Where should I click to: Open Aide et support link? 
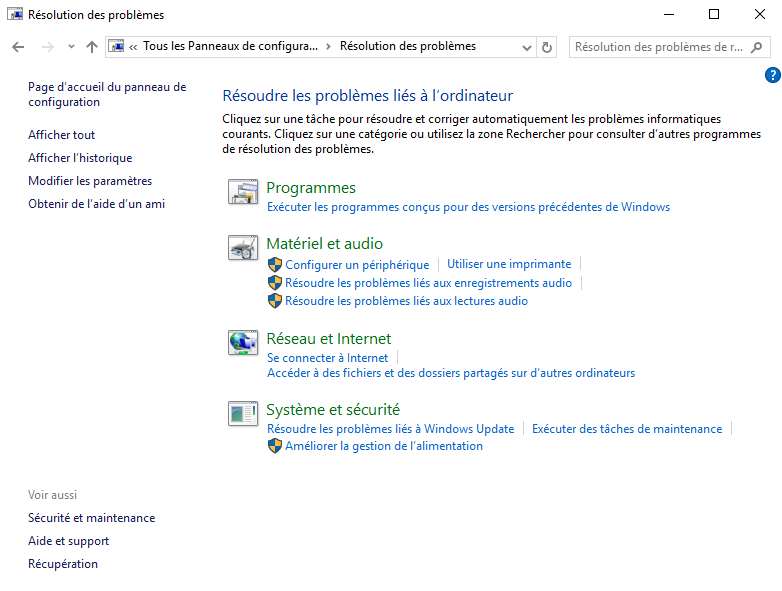tap(68, 541)
